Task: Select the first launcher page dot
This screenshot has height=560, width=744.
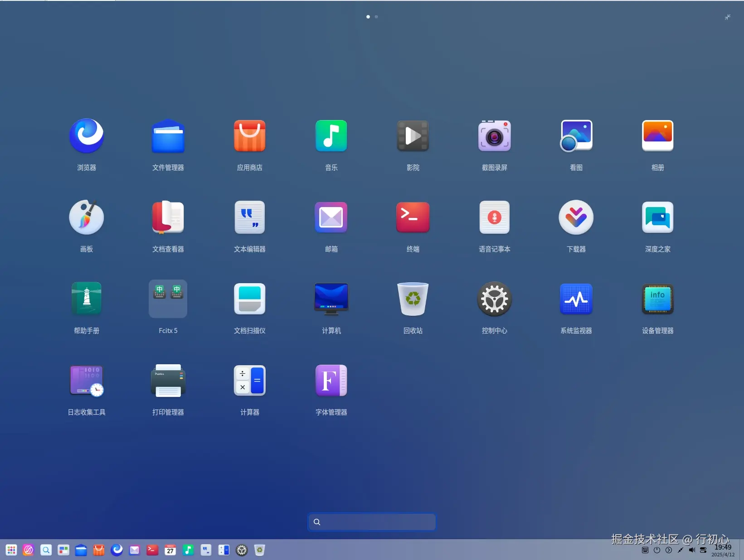Action: 368,17
